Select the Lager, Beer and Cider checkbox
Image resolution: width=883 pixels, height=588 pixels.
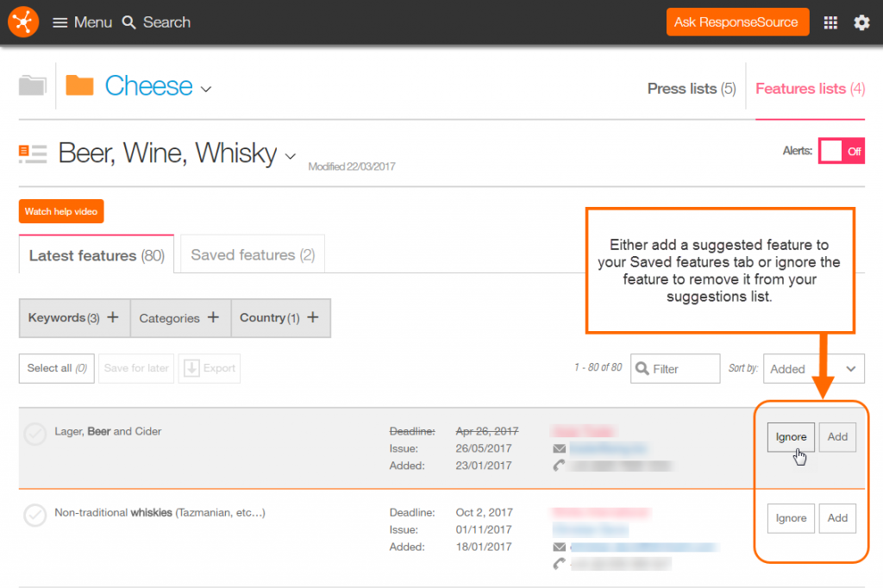(34, 434)
